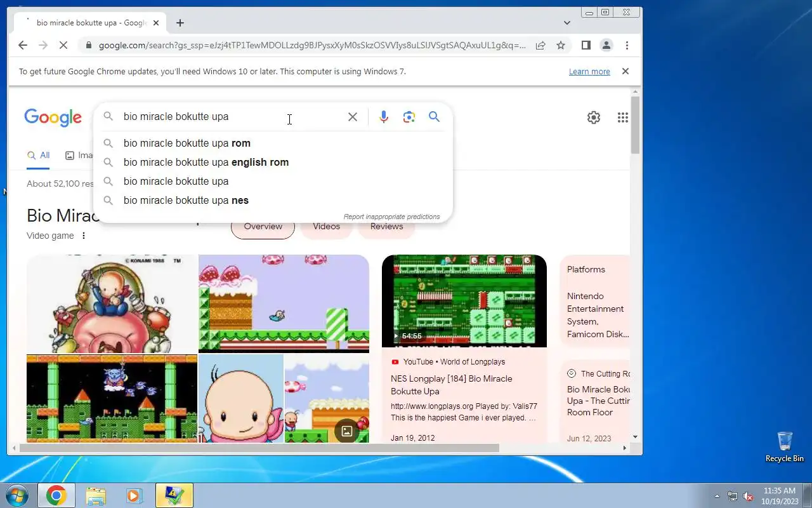Choose the plain 'bio miracle bokutte upa' suggestion

point(273,181)
